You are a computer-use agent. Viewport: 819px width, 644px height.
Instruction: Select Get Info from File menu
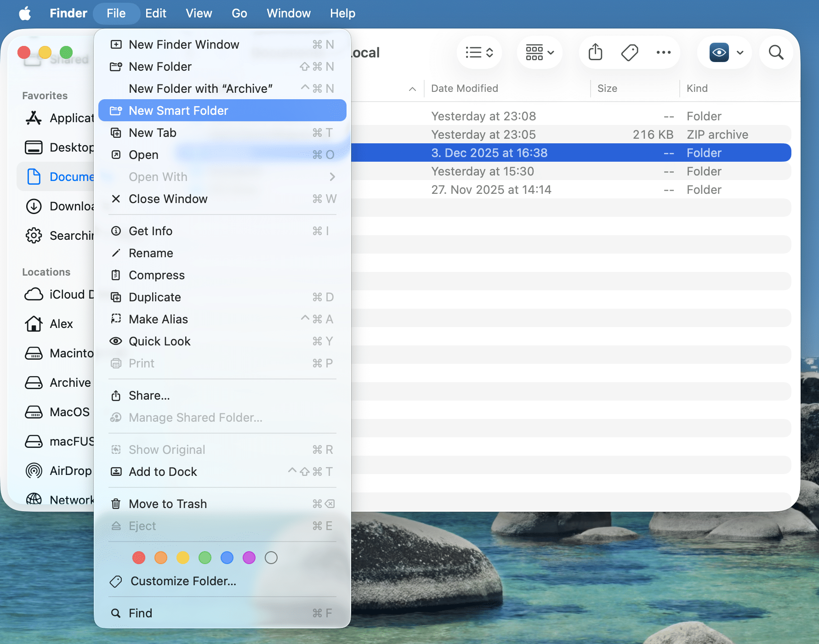pos(222,231)
